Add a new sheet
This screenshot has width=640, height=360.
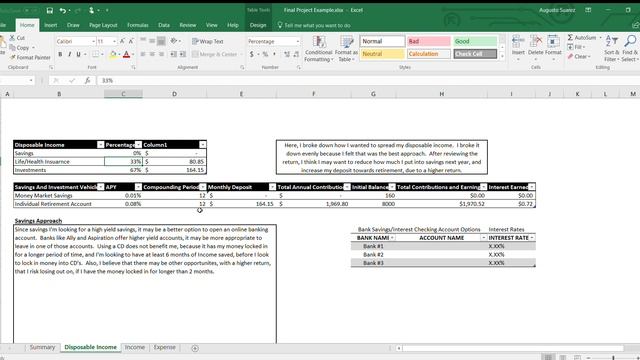195,348
